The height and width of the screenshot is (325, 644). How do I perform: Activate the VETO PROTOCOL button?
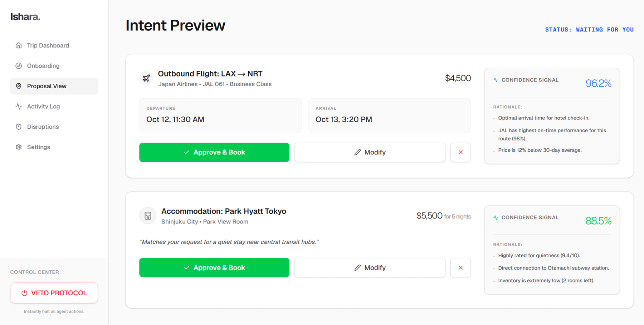pos(54,293)
